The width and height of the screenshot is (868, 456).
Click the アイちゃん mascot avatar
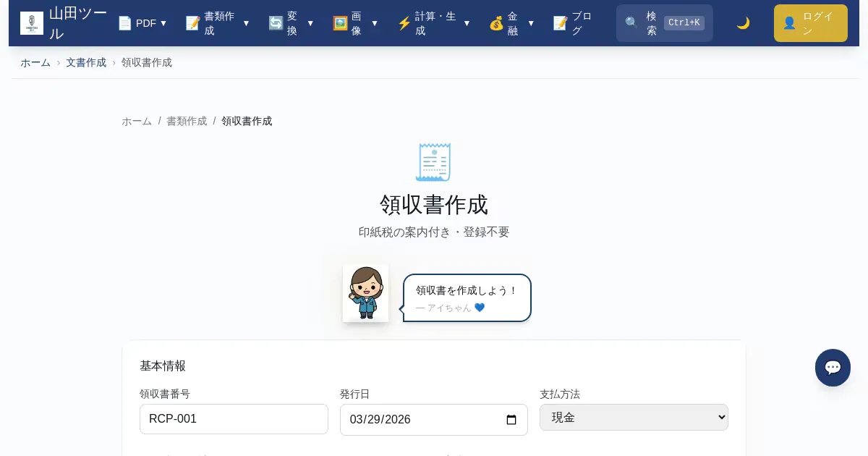click(365, 293)
